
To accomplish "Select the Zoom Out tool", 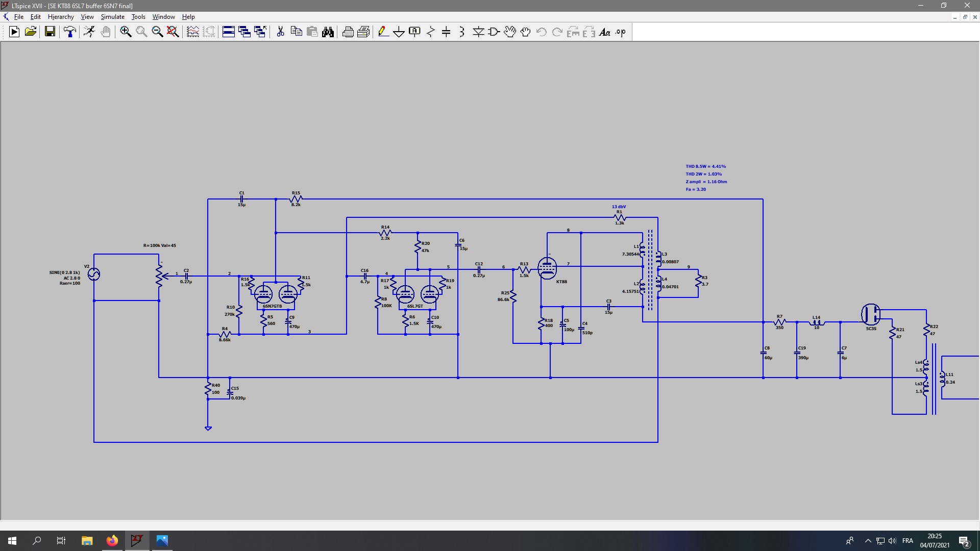I will 156,32.
